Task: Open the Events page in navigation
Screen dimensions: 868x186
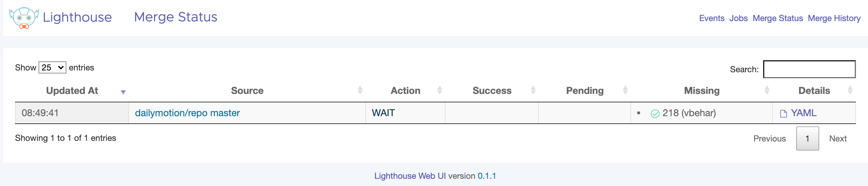Action: click(x=711, y=18)
